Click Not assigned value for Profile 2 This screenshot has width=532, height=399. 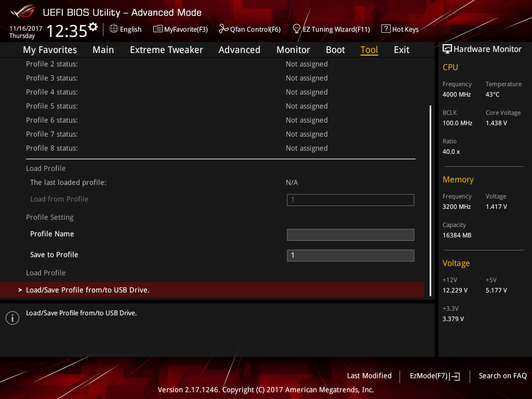(x=307, y=64)
